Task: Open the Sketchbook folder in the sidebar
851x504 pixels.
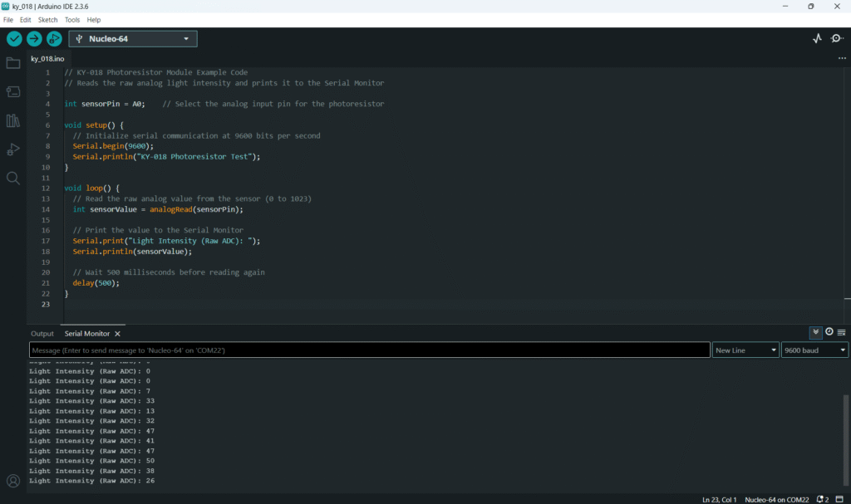Action: [x=13, y=63]
